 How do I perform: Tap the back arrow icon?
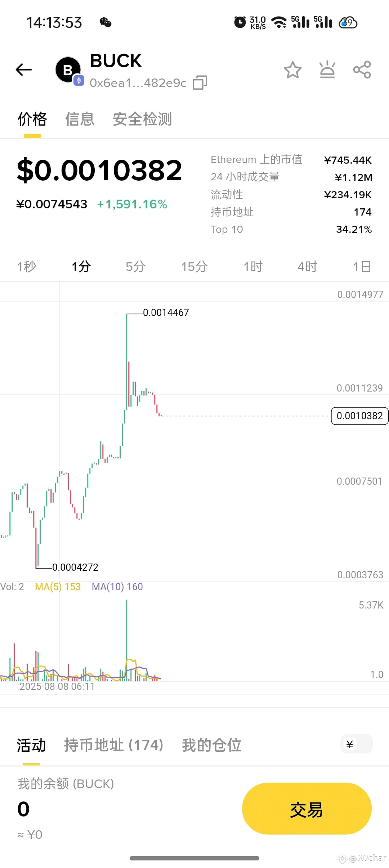(24, 70)
